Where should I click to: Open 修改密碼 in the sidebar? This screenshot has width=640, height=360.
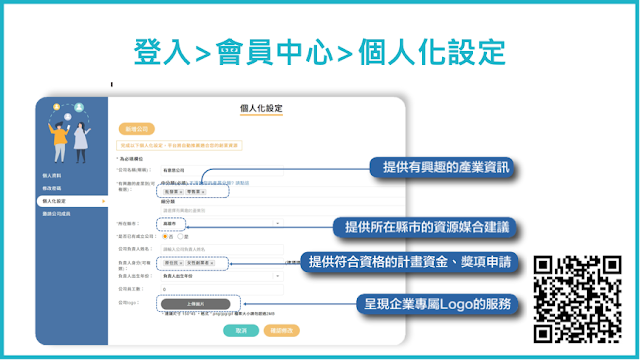point(52,188)
